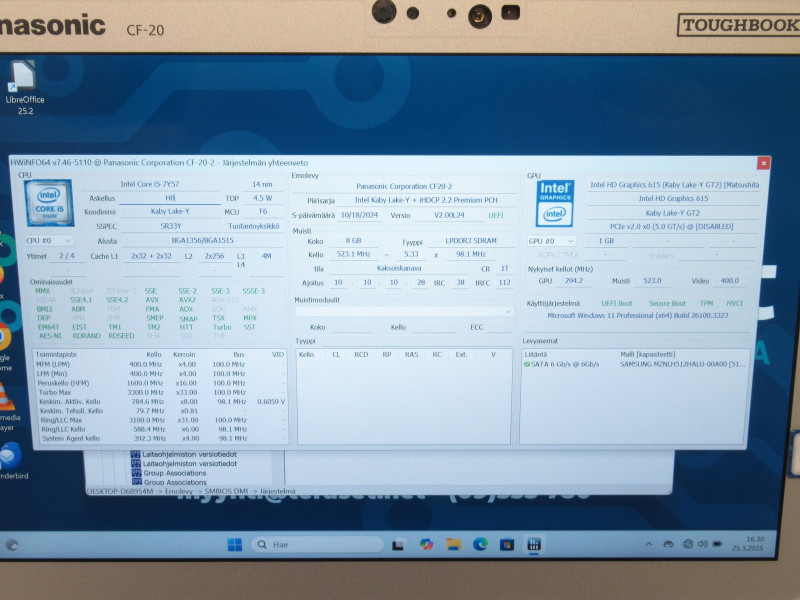Screen dimensions: 800x600
Task: Click the "8 GB" memory size value
Action: [353, 240]
